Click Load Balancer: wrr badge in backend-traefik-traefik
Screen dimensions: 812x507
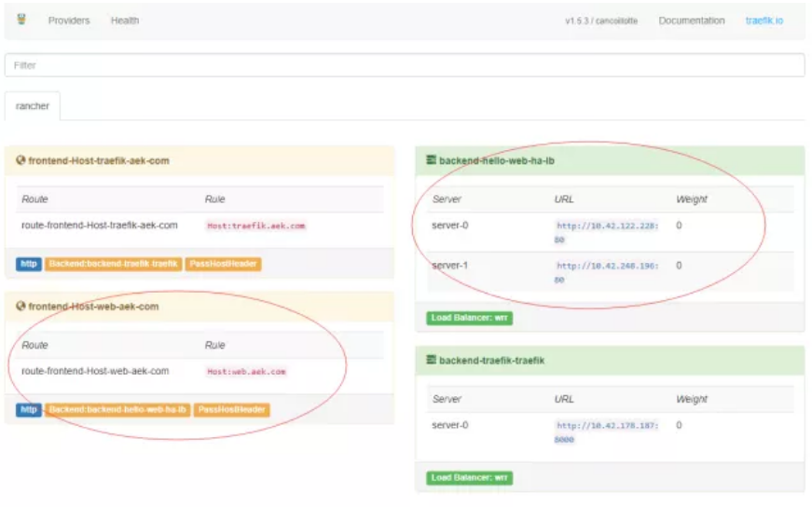[x=469, y=477]
